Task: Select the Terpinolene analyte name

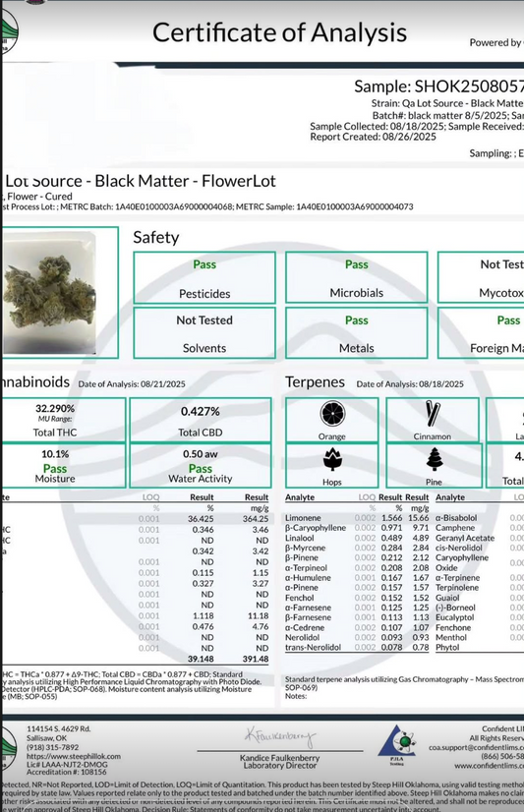Action: coord(457,588)
